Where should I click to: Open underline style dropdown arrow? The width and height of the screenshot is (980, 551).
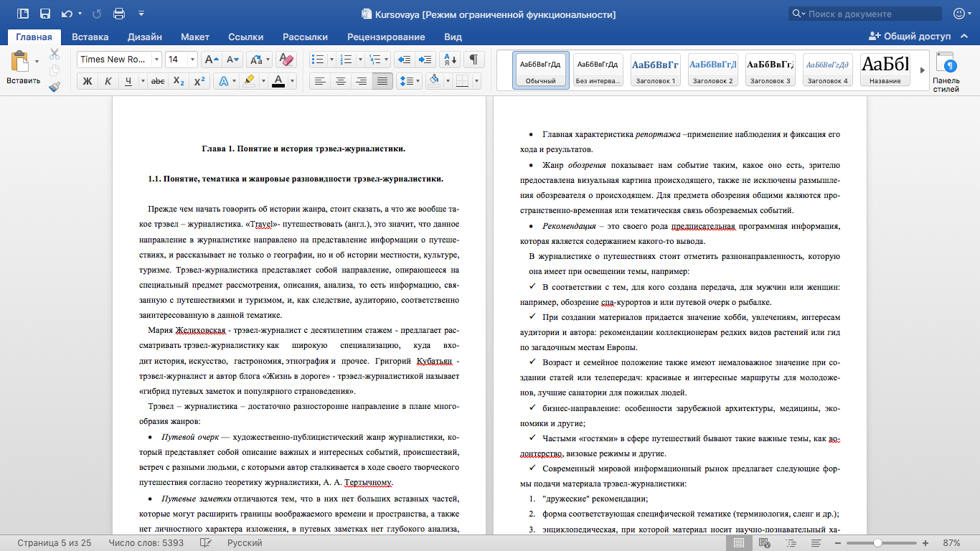click(143, 81)
